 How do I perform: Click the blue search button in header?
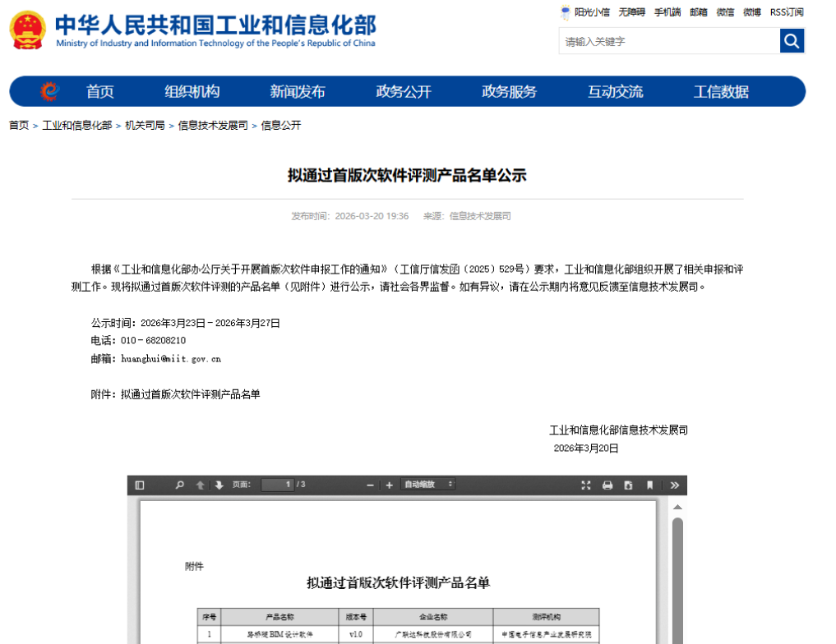(792, 40)
